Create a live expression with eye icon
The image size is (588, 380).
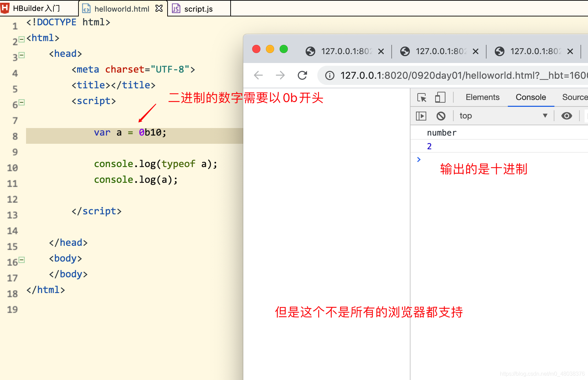coord(567,116)
